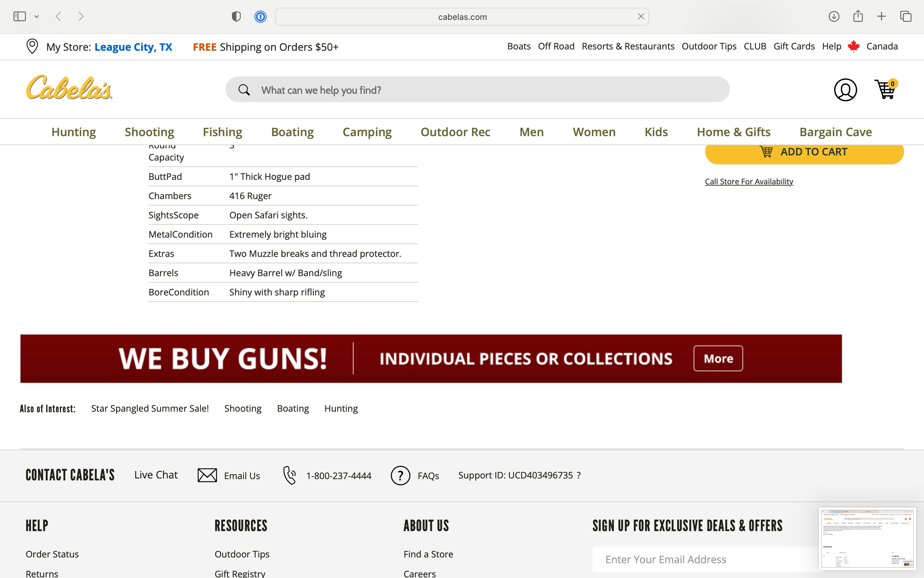The height and width of the screenshot is (578, 924).
Task: Open the Hunting menu
Action: [74, 132]
